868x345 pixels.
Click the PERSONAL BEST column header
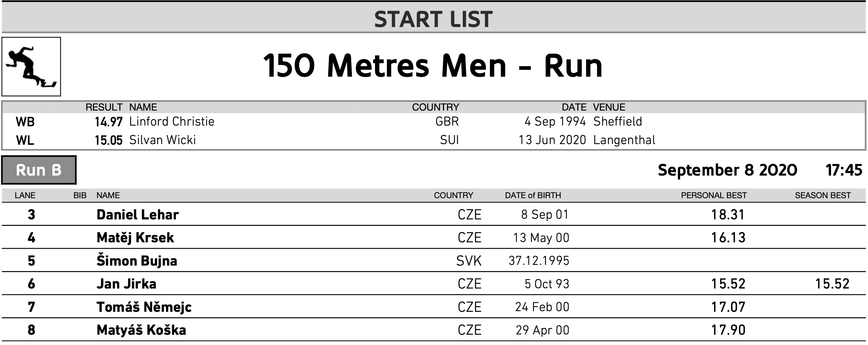[x=714, y=195]
